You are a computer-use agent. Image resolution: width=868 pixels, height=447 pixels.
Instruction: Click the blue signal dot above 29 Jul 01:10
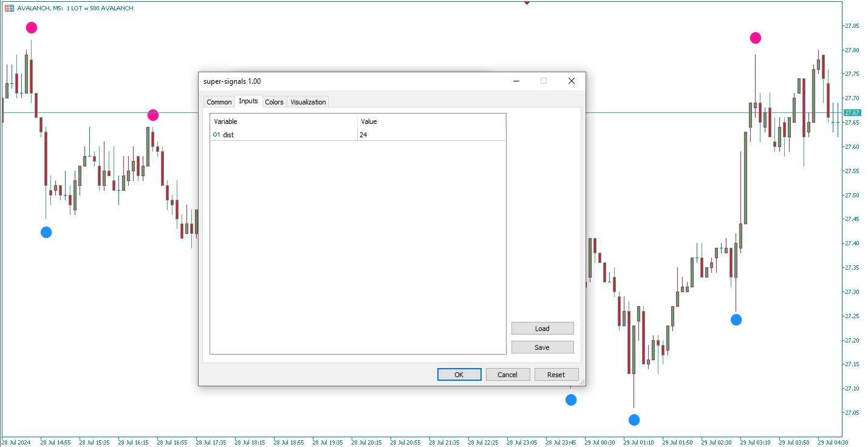[x=634, y=420]
